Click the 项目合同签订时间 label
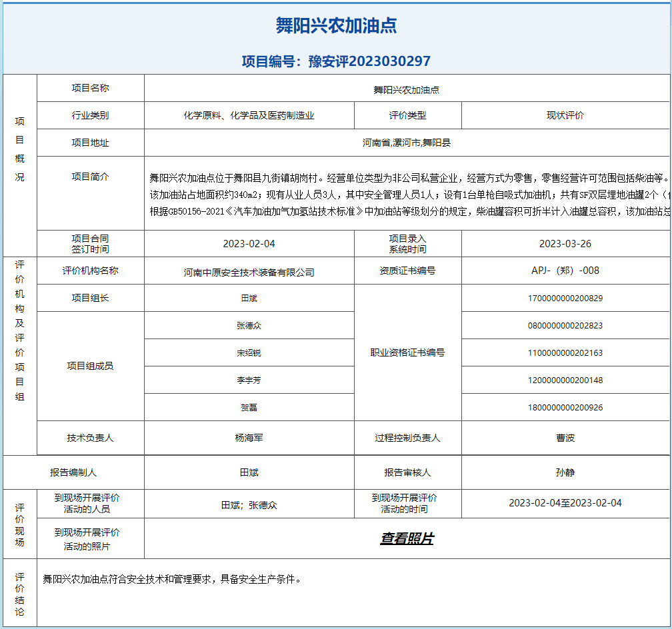Screen dimensions: 672x629 91,243
